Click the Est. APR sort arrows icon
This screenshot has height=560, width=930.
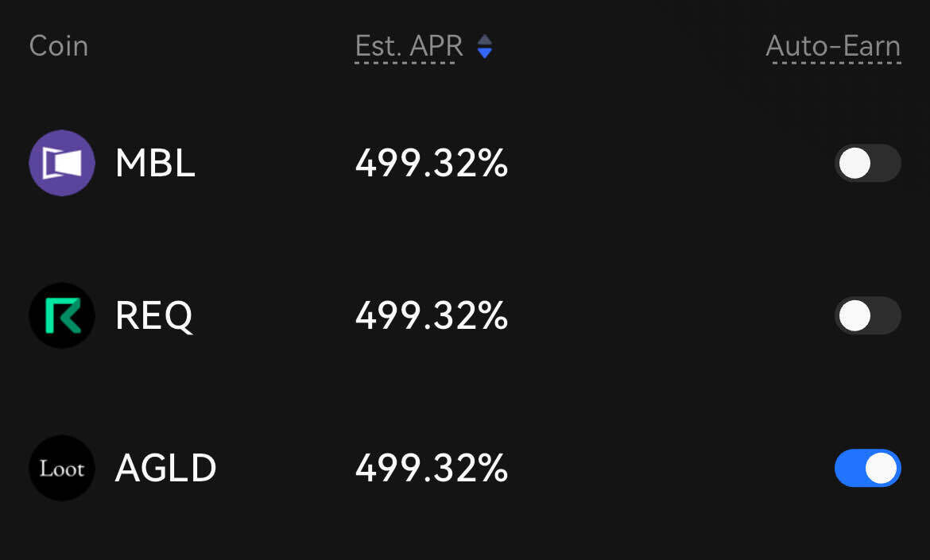[x=484, y=46]
